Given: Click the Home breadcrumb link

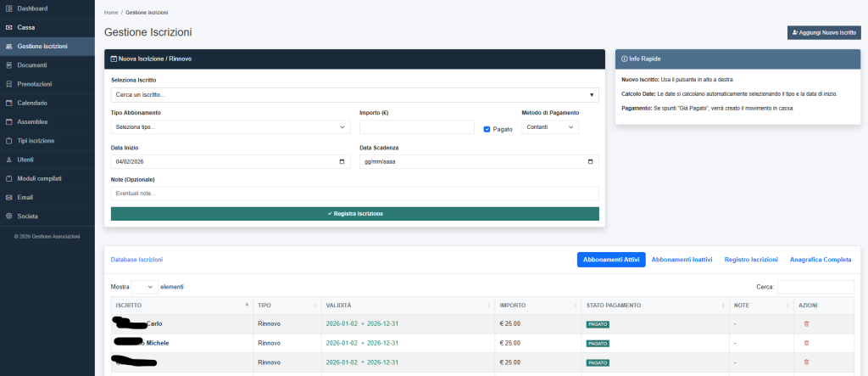Looking at the screenshot, I should pos(110,14).
